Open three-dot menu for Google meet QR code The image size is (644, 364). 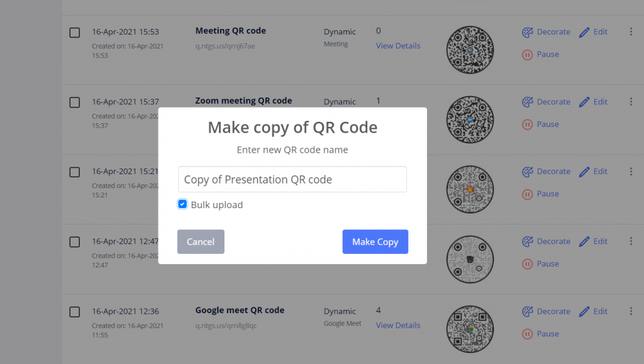pyautogui.click(x=631, y=312)
